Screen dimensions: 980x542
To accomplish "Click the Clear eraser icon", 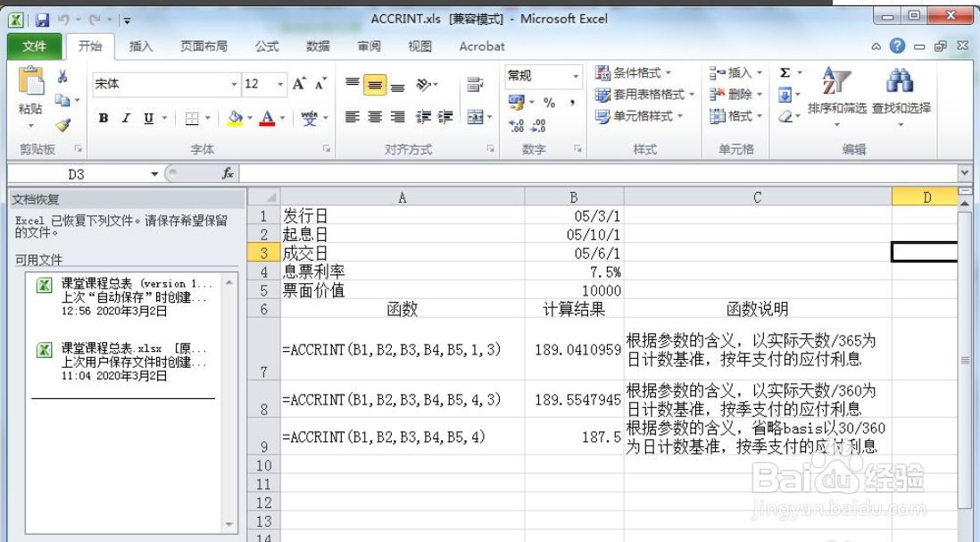I will coord(785,116).
